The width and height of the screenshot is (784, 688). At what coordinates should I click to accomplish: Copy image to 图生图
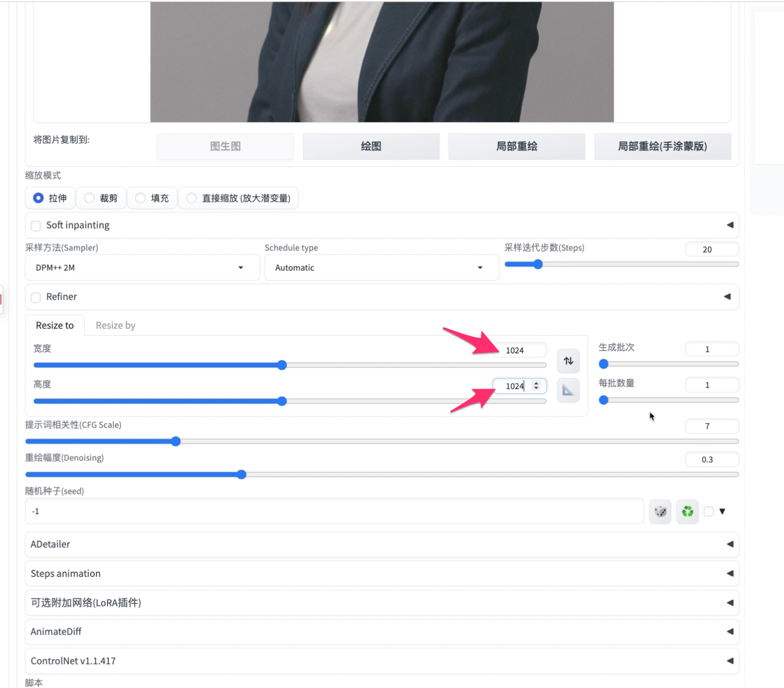point(225,146)
